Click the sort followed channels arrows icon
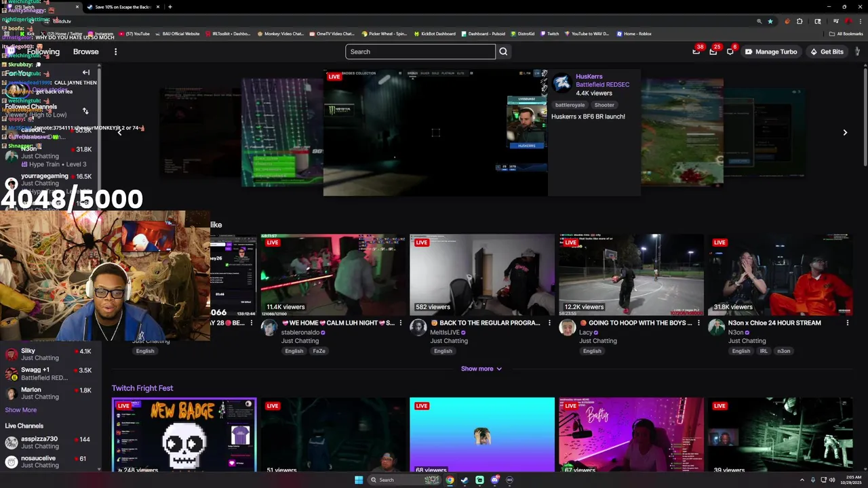The height and width of the screenshot is (488, 868). (x=85, y=110)
